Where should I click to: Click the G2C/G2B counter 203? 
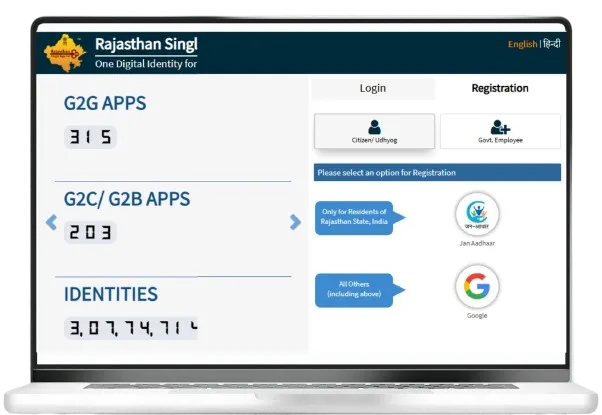click(90, 232)
